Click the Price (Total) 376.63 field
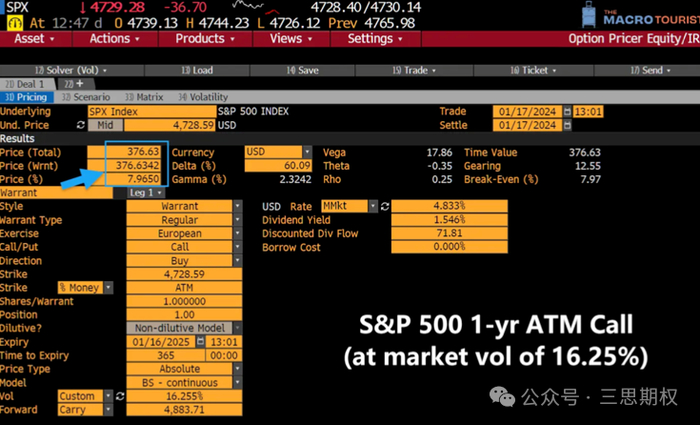The height and width of the screenshot is (425, 700). point(124,152)
